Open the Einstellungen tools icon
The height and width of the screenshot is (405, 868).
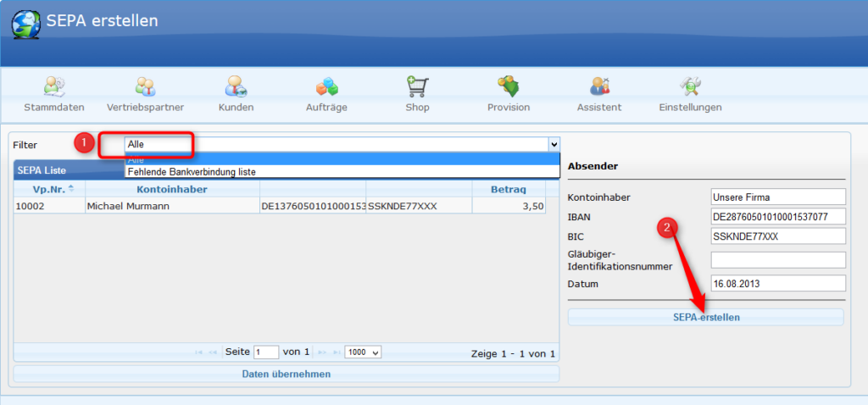(690, 87)
